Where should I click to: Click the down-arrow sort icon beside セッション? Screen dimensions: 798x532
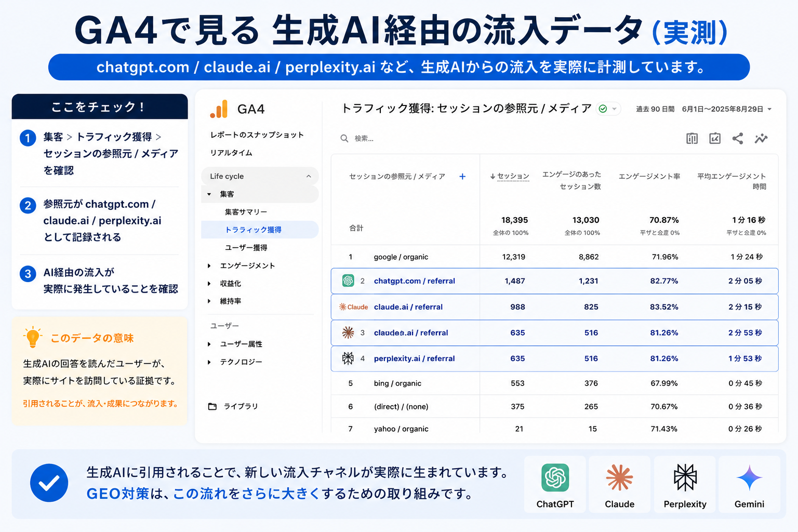point(493,177)
